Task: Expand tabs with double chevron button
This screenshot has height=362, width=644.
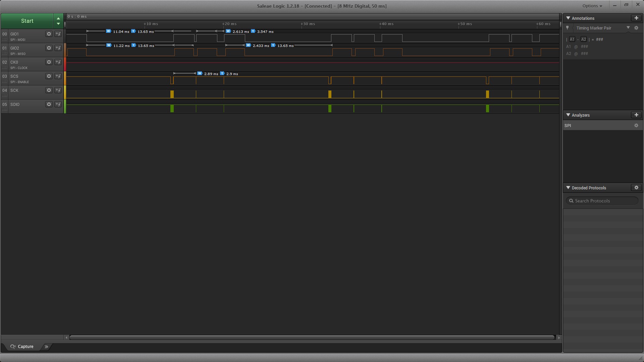Action: (46, 347)
